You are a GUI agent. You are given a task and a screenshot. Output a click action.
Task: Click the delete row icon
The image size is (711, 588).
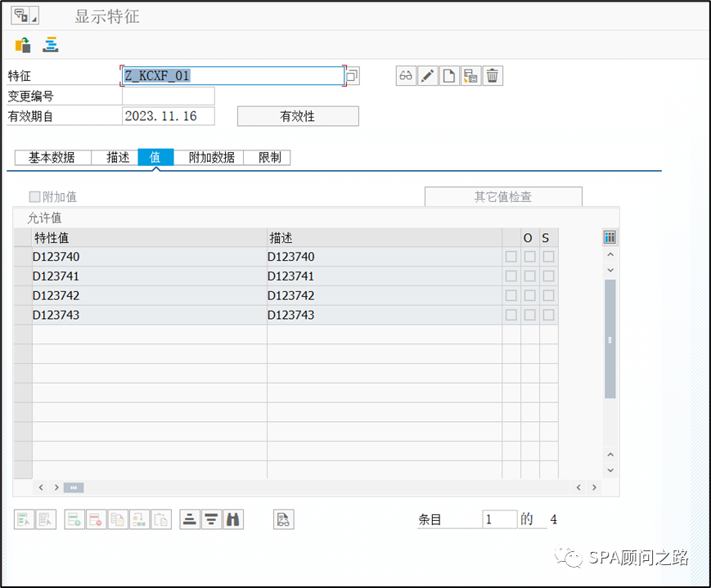click(96, 519)
